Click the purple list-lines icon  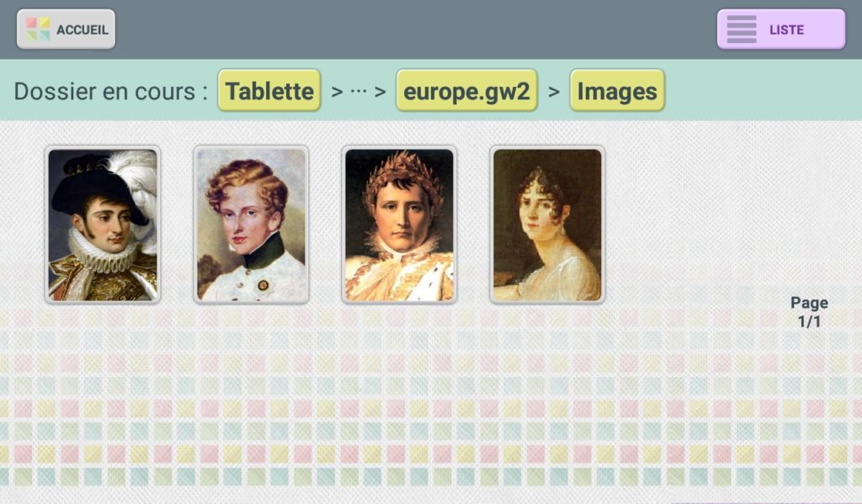point(742,29)
